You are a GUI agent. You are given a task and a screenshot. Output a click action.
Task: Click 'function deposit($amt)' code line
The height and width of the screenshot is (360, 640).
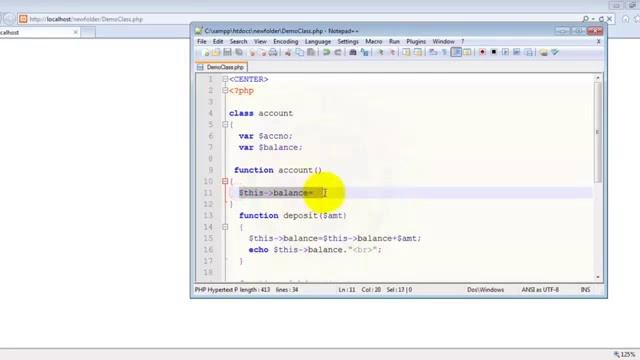[293, 216]
